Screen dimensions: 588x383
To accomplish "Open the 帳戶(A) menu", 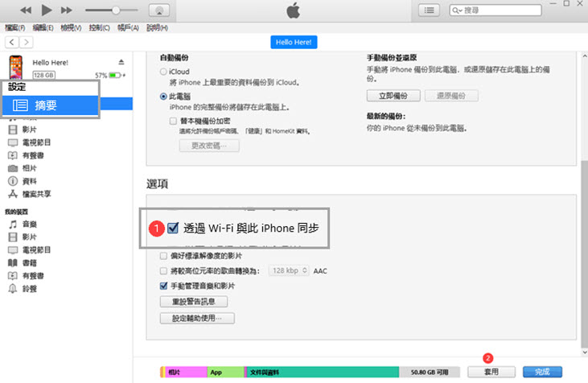I will point(128,27).
